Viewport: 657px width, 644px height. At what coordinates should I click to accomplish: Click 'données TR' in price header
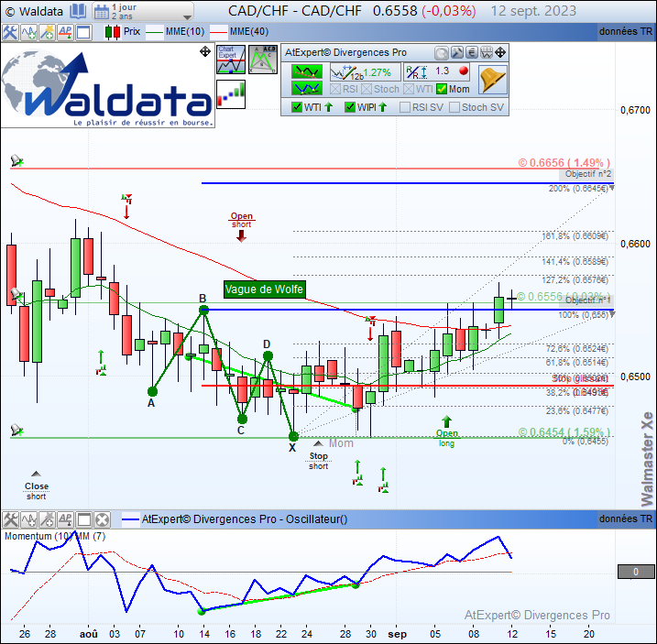click(x=626, y=31)
